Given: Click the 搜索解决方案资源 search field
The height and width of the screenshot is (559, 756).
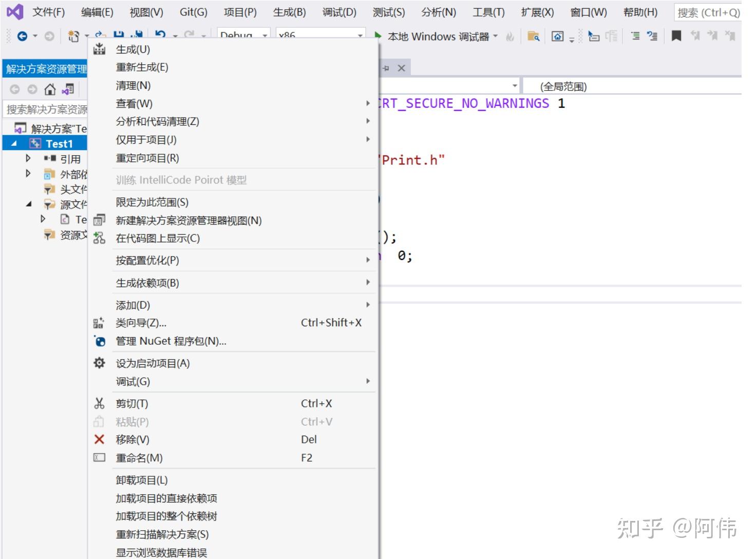Looking at the screenshot, I should tap(45, 109).
